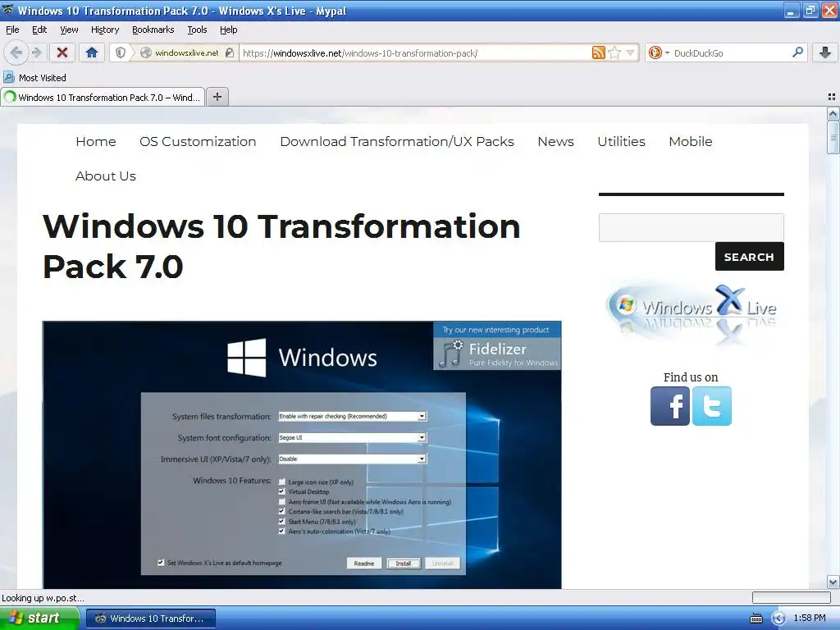
Task: Open Download Transformation/UX Packs link
Action: (x=397, y=141)
